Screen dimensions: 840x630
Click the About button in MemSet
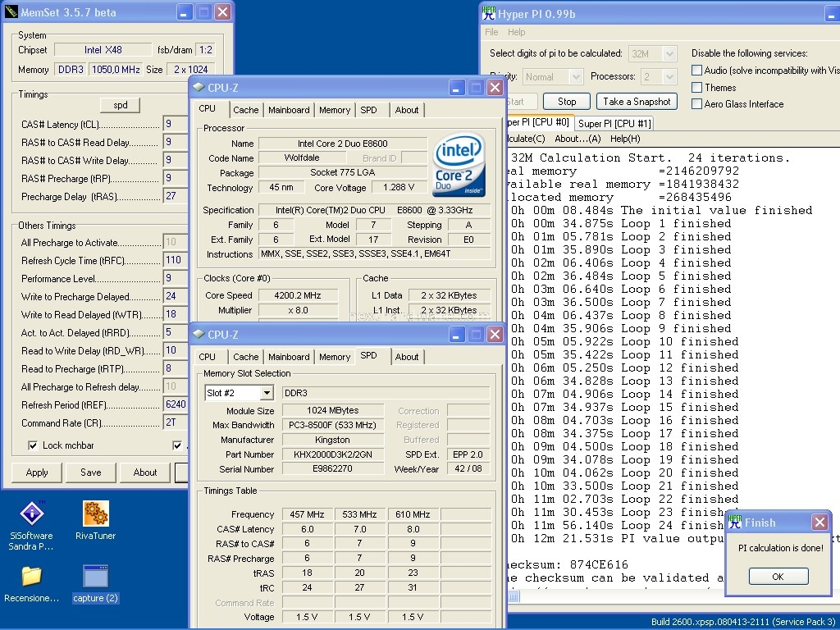[144, 472]
